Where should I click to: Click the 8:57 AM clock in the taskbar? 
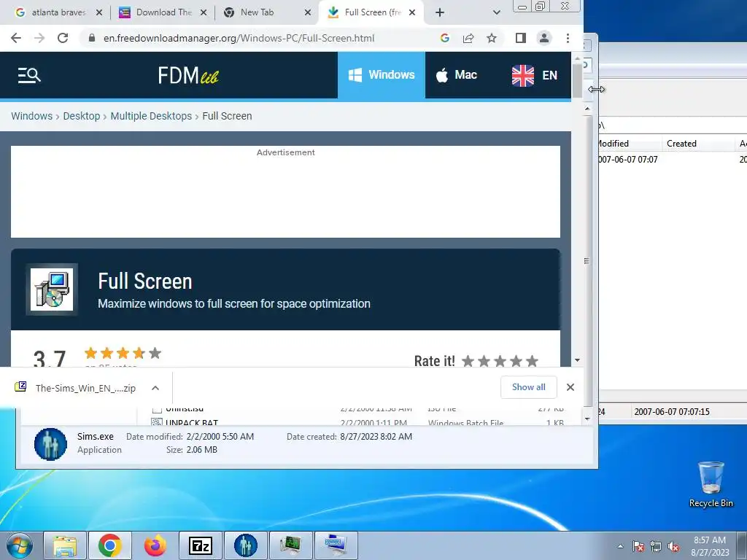(x=709, y=540)
